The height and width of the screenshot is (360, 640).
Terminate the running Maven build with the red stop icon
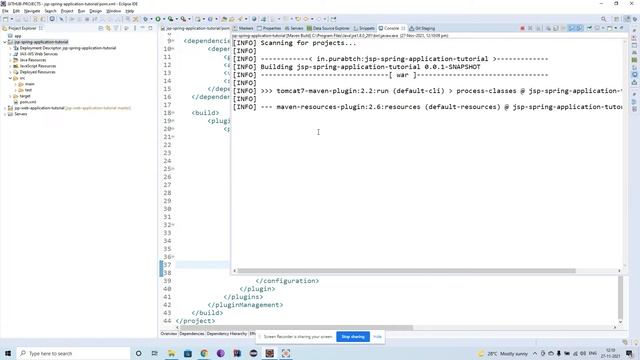click(522, 28)
